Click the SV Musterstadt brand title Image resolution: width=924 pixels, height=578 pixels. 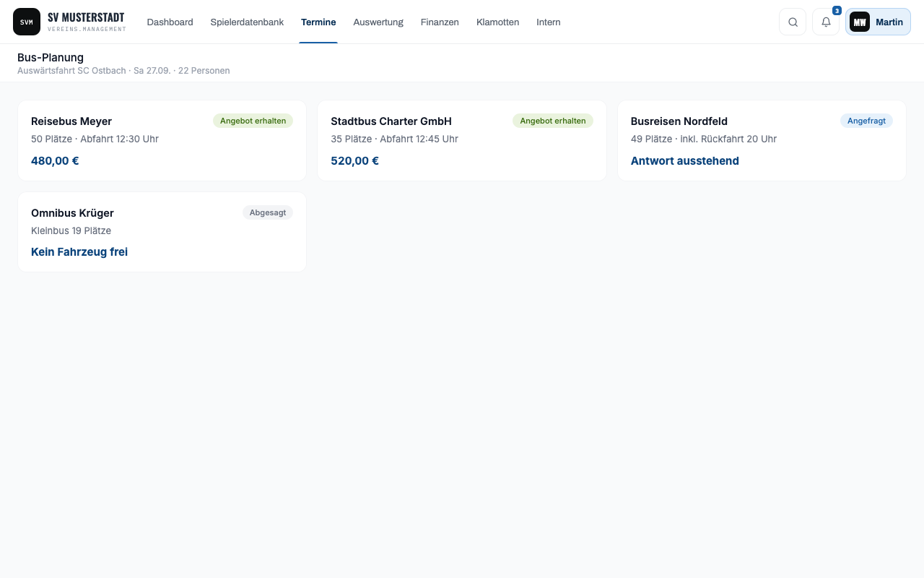click(86, 17)
